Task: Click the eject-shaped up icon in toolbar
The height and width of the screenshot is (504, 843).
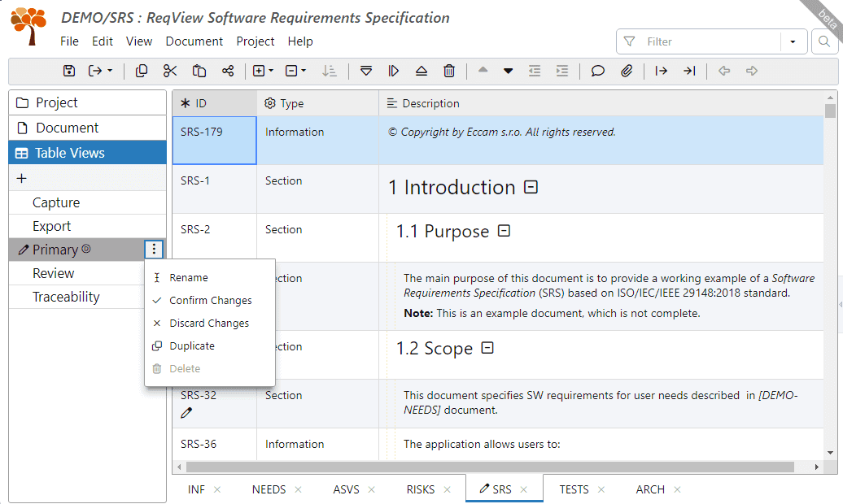Action: 421,71
